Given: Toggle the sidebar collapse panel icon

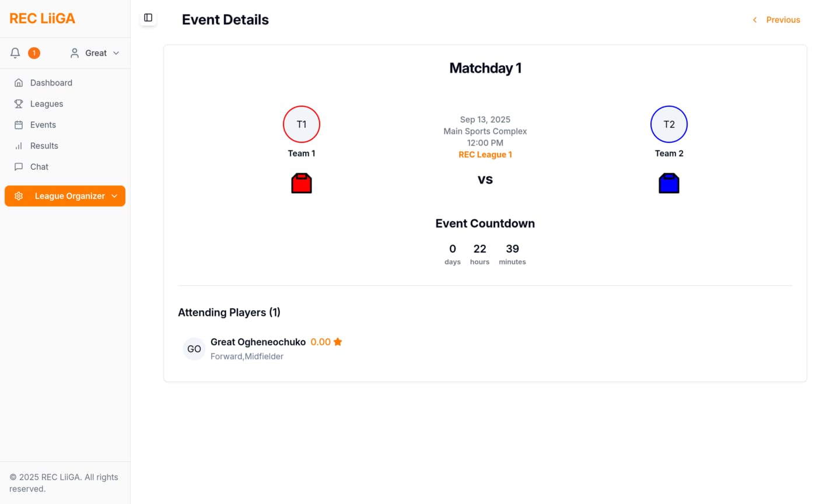Looking at the screenshot, I should point(148,18).
